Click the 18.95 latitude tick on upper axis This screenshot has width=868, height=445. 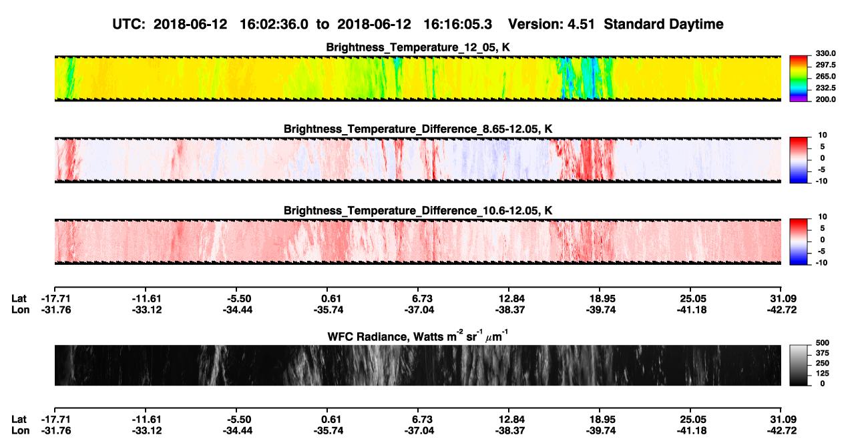pyautogui.click(x=600, y=298)
